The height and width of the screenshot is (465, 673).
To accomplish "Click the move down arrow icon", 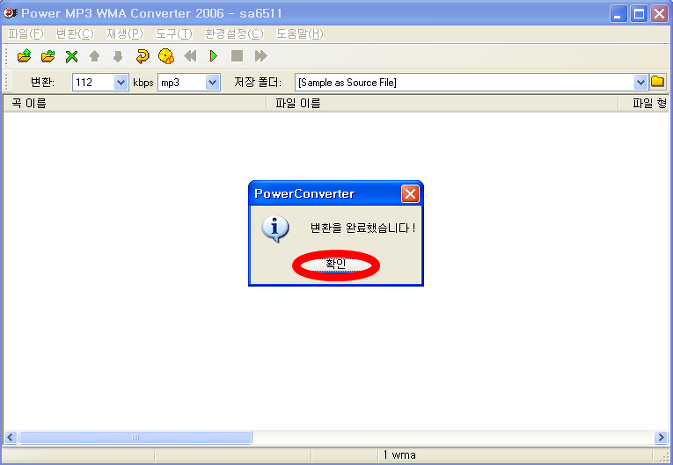I will tap(118, 56).
